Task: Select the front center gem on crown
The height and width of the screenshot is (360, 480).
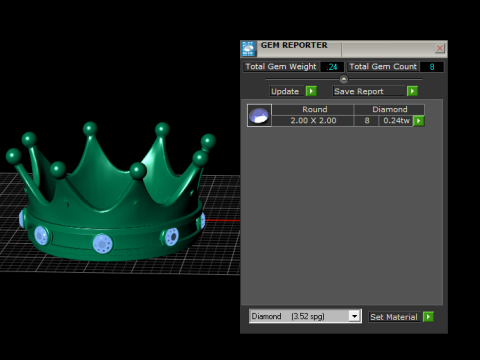Action: tap(103, 243)
